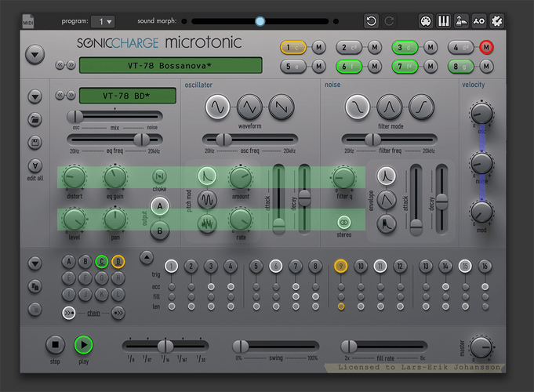Mute drum channel 8
The width and height of the screenshot is (534, 392).
(x=486, y=66)
